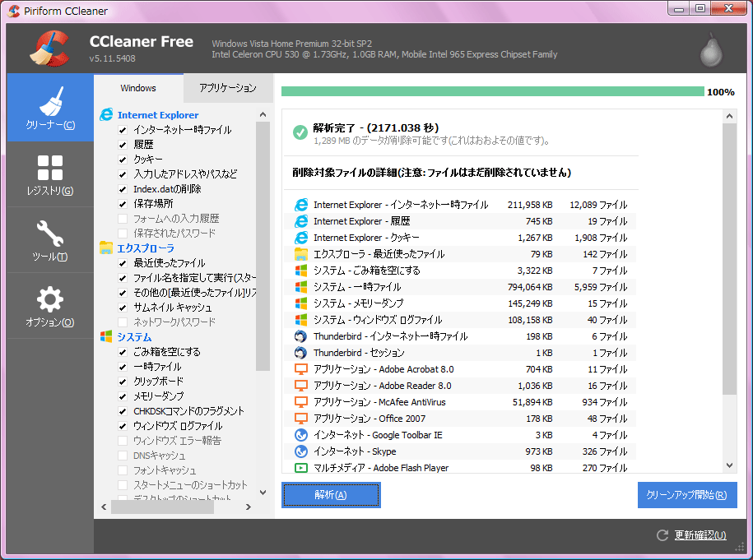
Task: Click Windows icon for ウィンドウズ ログファイル result
Action: point(301,320)
